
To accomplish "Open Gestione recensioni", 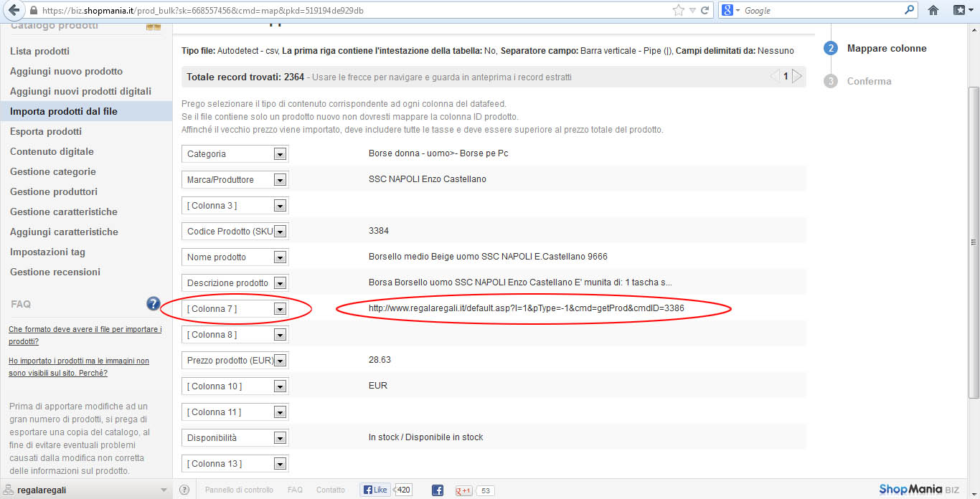I will [x=55, y=272].
